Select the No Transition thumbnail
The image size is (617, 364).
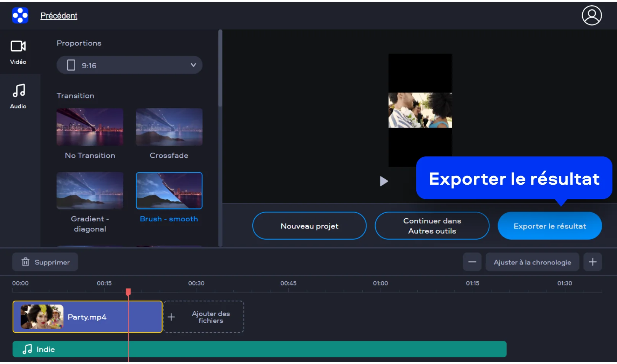(x=90, y=127)
